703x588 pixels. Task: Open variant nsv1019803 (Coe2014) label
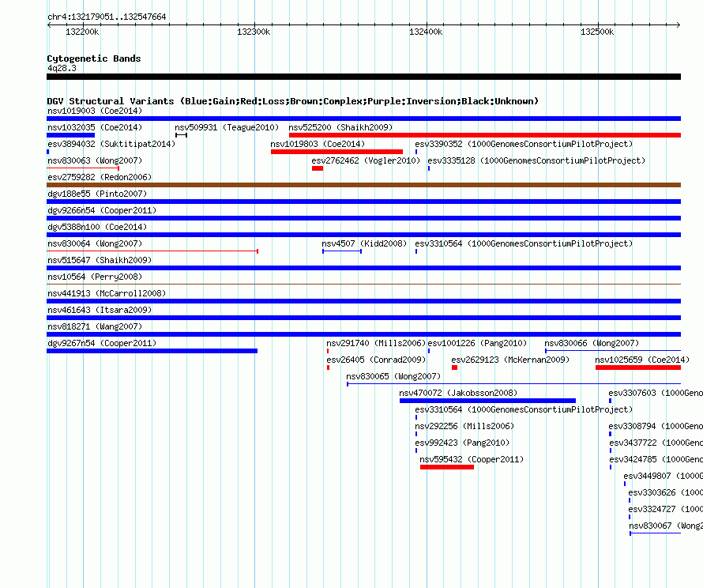pos(318,144)
